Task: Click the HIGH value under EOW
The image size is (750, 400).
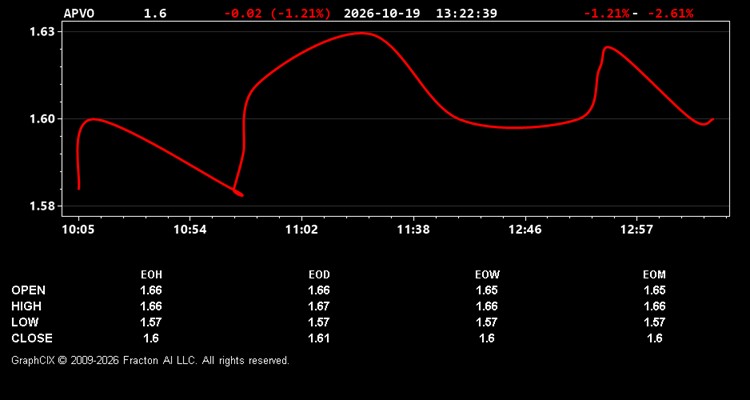Action: pyautogui.click(x=487, y=306)
